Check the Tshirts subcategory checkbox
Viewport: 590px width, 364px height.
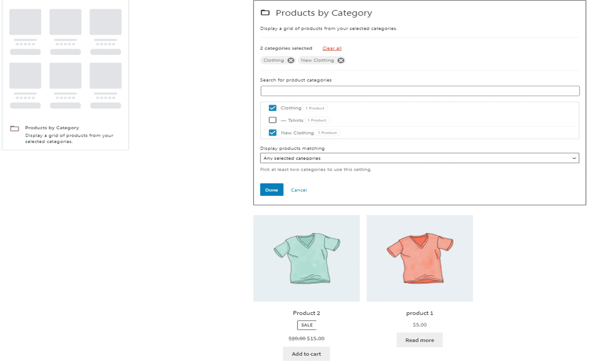pyautogui.click(x=272, y=120)
